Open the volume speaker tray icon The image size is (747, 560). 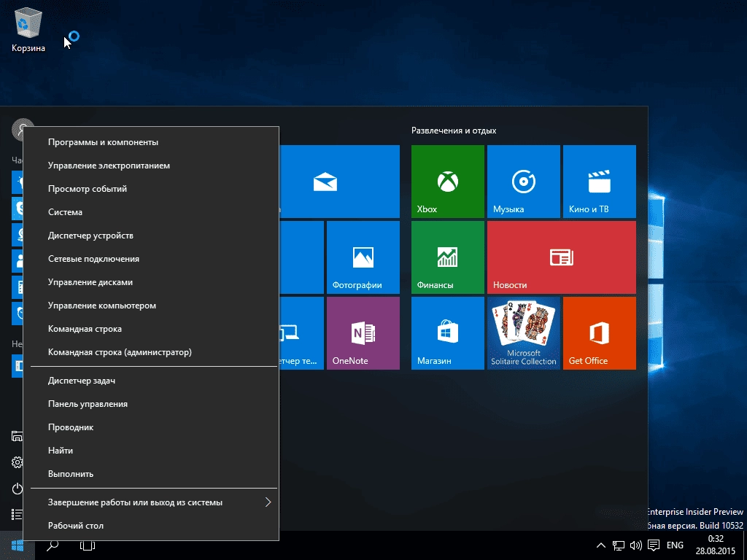tap(635, 545)
